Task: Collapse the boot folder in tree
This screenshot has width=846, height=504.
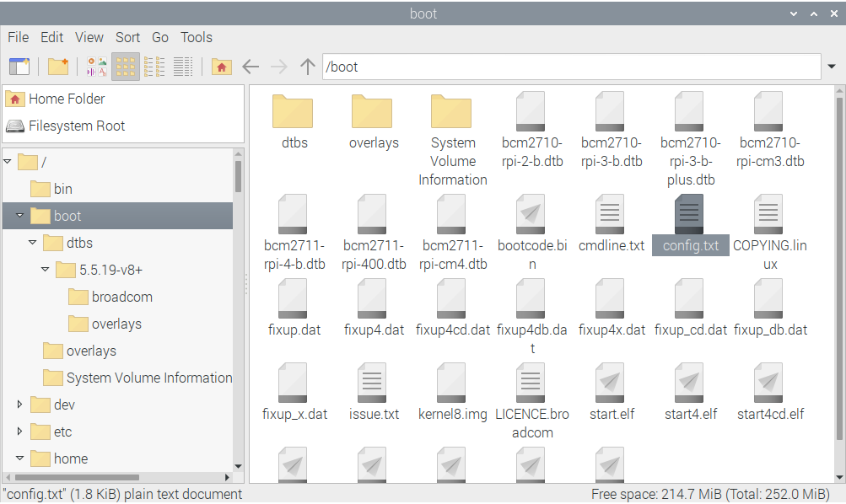Action: pos(20,216)
